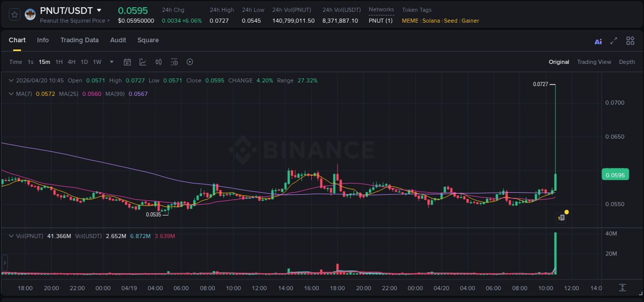644x302 pixels.
Task: Click the chart screenshot icon near the latest candle
Action: (x=561, y=216)
